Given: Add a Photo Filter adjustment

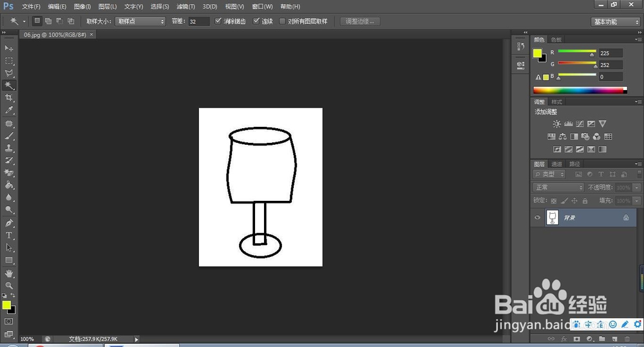Looking at the screenshot, I should tap(585, 136).
